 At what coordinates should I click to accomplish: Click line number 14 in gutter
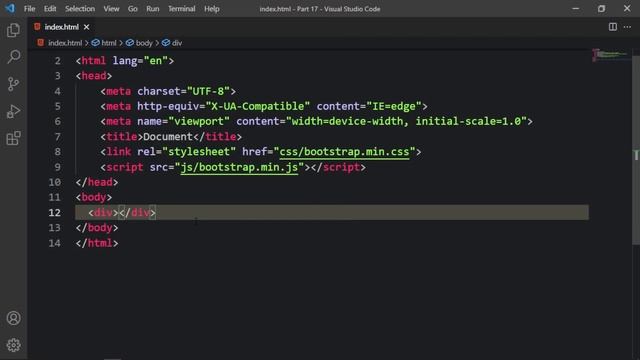(55, 243)
